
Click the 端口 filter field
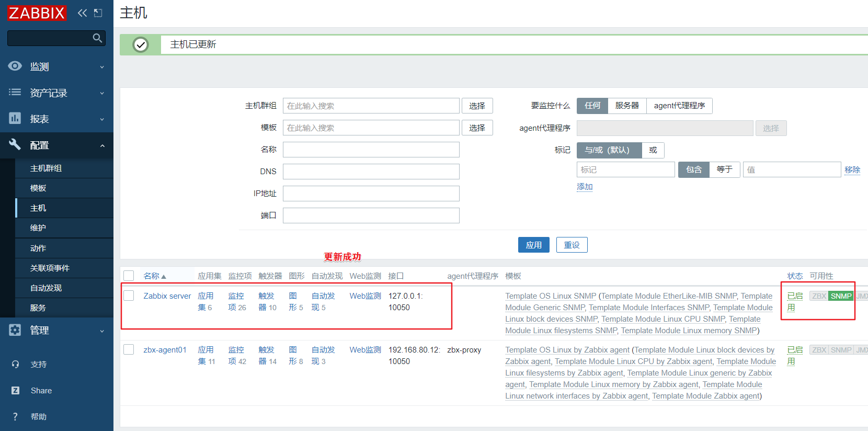click(x=371, y=216)
